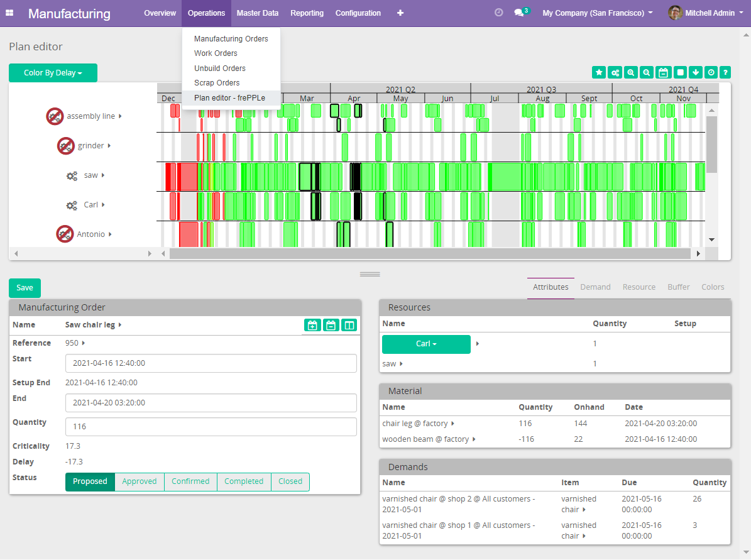Click the clock icon in the toolbar

coord(711,72)
